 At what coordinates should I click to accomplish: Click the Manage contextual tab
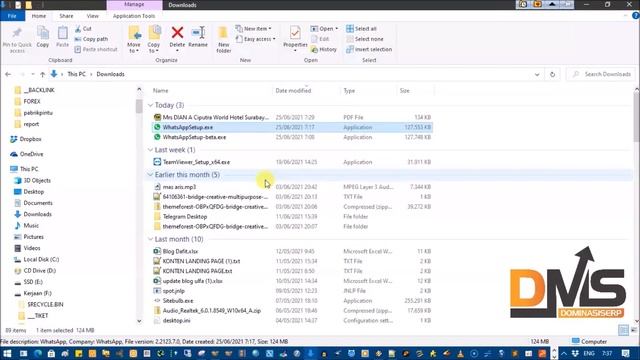[x=134, y=4]
